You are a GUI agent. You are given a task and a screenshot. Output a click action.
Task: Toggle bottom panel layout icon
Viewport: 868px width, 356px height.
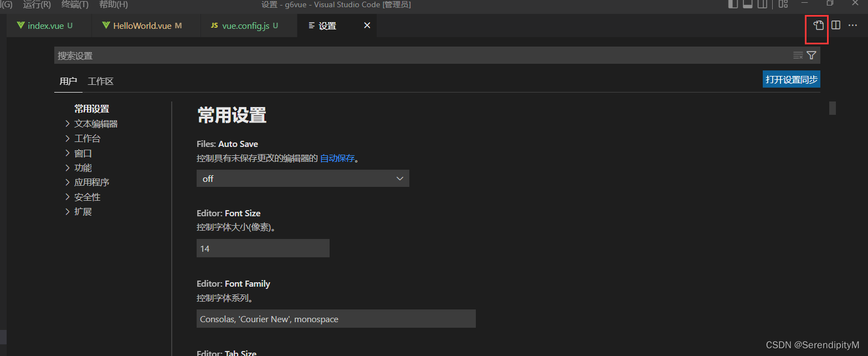(x=747, y=4)
